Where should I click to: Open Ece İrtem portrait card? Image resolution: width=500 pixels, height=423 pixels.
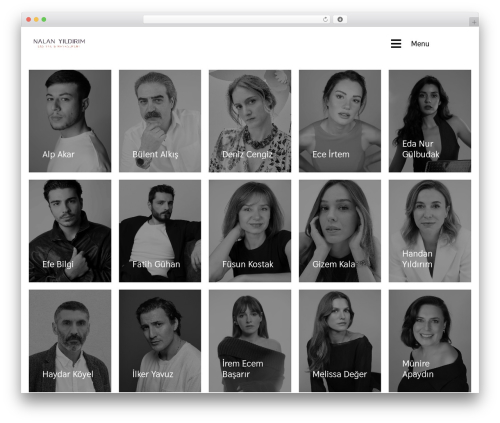[x=340, y=121]
